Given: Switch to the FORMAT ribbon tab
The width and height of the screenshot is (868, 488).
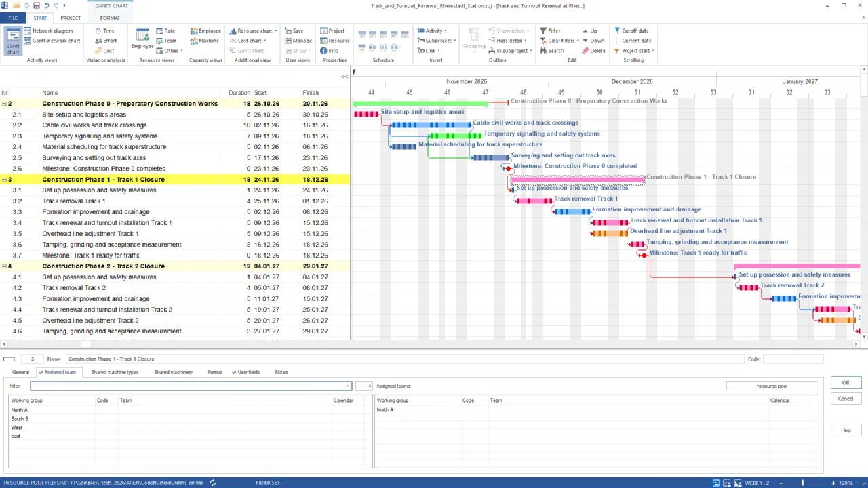Looking at the screenshot, I should coord(110,18).
